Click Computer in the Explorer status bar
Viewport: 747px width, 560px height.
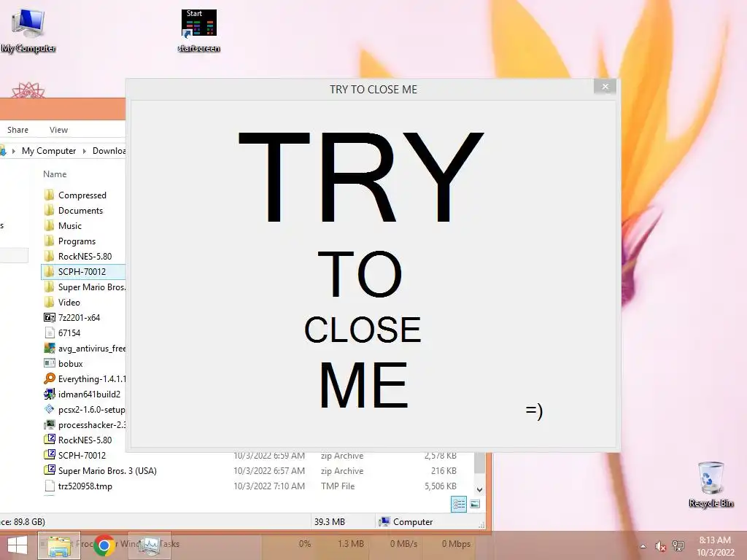coord(406,522)
